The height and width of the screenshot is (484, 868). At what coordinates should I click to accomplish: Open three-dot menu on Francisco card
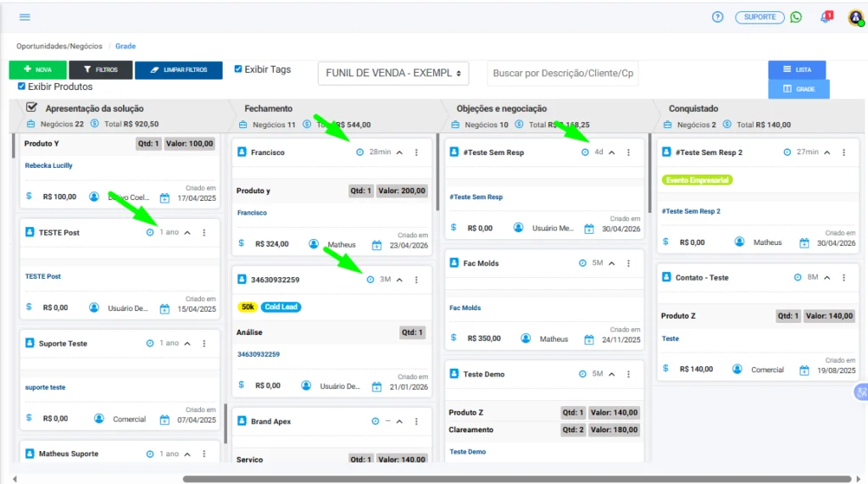pyautogui.click(x=416, y=153)
